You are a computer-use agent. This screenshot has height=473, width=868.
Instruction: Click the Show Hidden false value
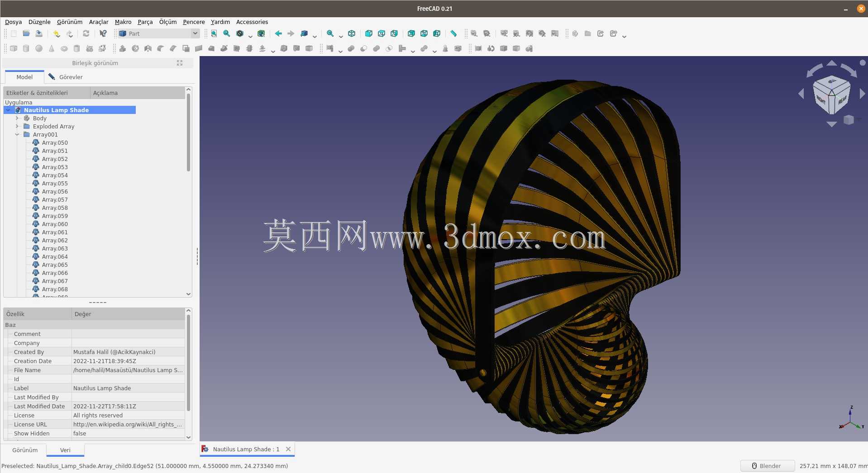(128, 433)
